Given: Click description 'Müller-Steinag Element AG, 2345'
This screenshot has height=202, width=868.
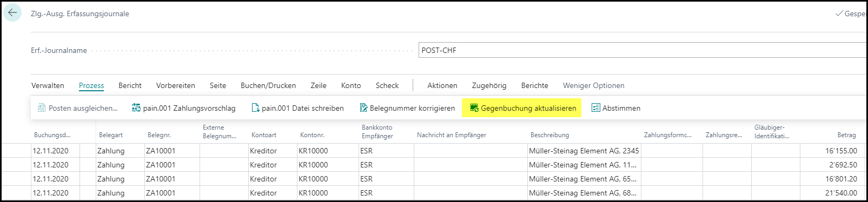Looking at the screenshot, I should 584,151.
